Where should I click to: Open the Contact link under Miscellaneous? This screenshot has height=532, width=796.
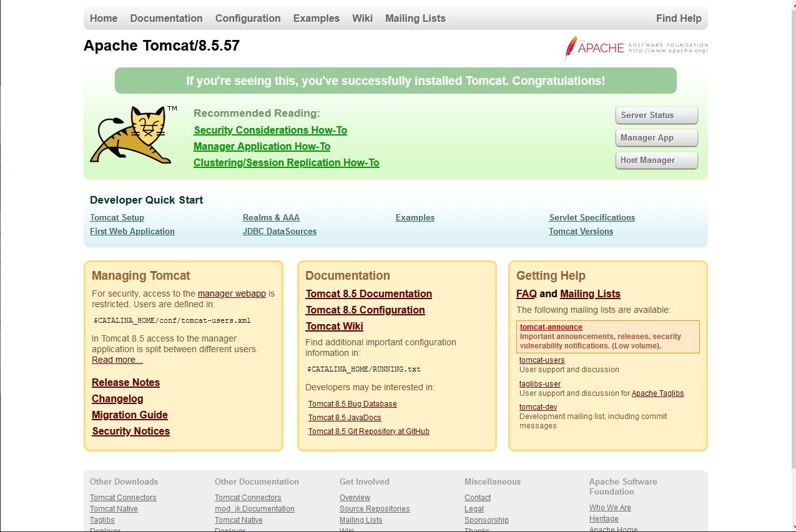[478, 498]
